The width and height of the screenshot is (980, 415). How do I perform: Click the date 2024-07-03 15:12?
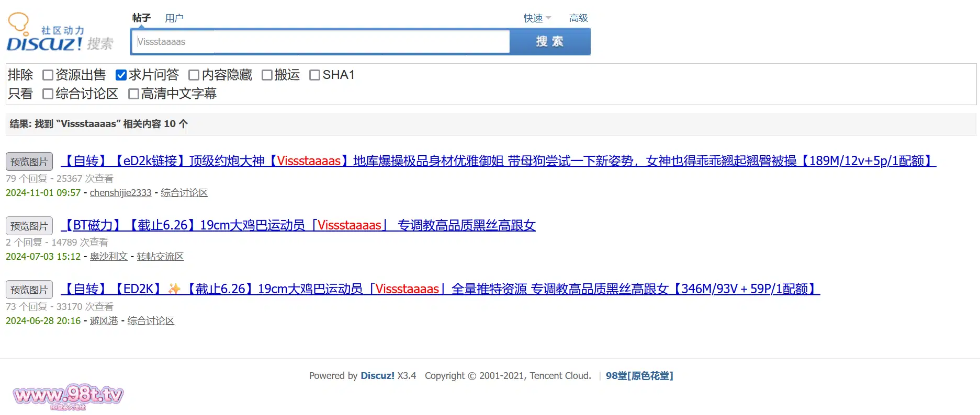point(43,257)
